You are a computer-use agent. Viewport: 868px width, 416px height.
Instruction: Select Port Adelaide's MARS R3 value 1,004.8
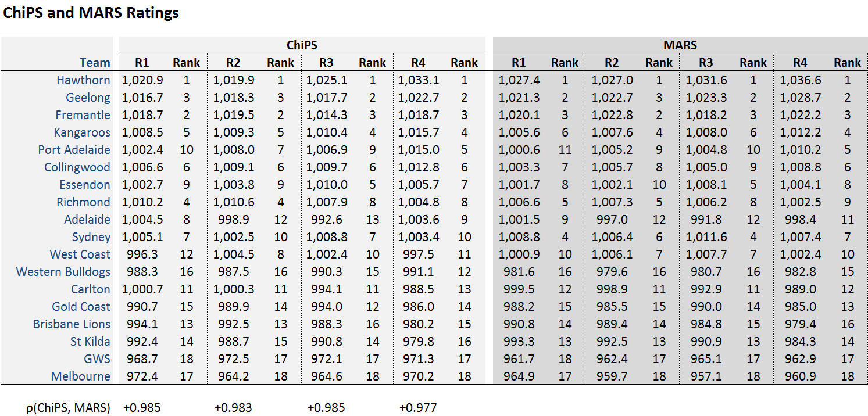[x=706, y=150]
